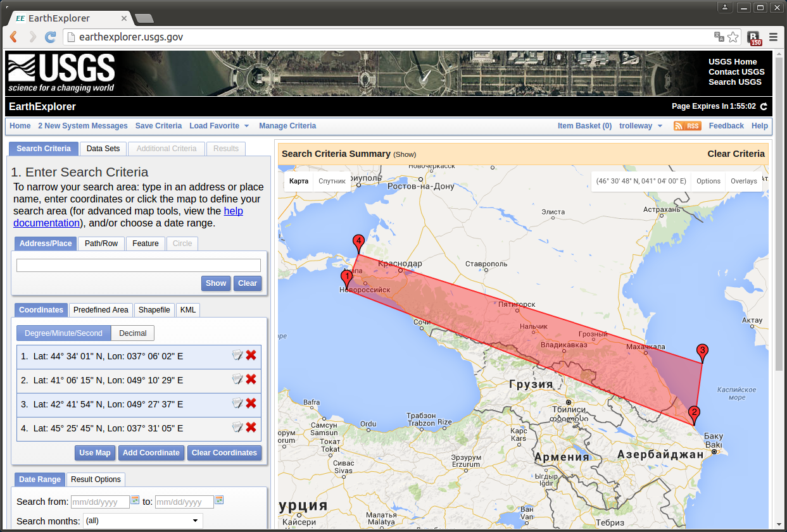Open the Predefined Area tab
The width and height of the screenshot is (787, 532).
[x=101, y=310]
